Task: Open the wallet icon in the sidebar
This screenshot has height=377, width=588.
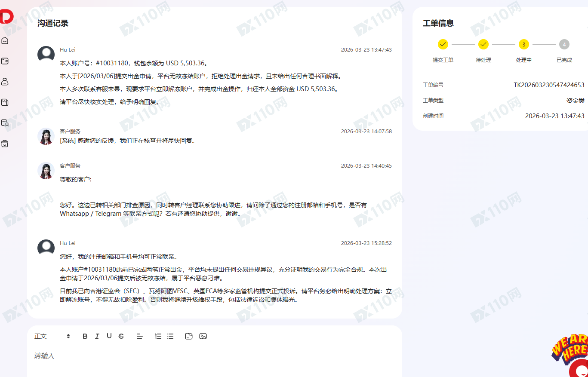Action: 5,61
